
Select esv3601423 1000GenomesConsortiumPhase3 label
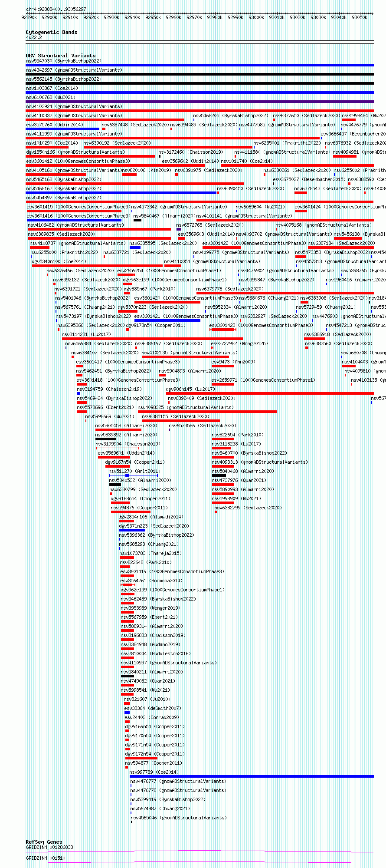pyautogui.click(x=261, y=325)
